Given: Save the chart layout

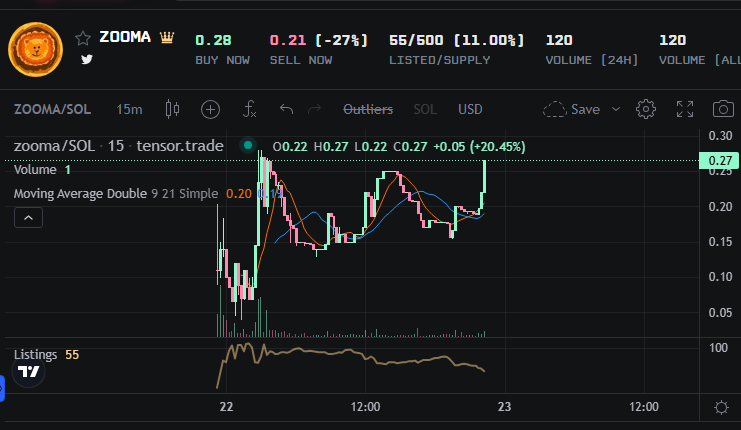Looking at the screenshot, I should pyautogui.click(x=572, y=110).
